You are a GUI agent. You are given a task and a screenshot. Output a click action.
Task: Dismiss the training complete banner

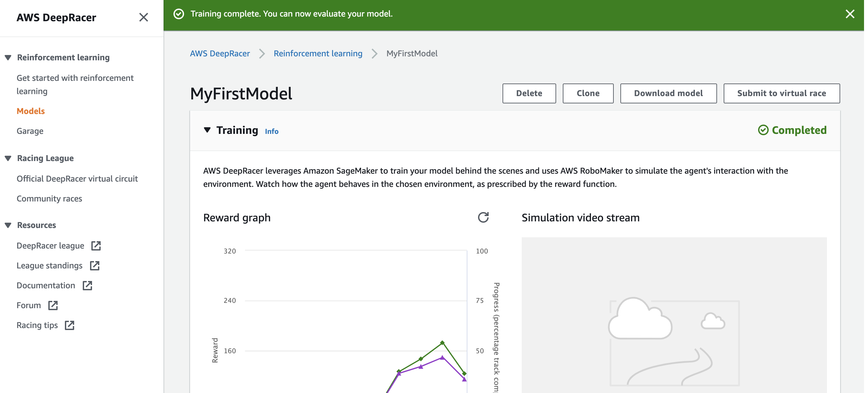pos(849,14)
